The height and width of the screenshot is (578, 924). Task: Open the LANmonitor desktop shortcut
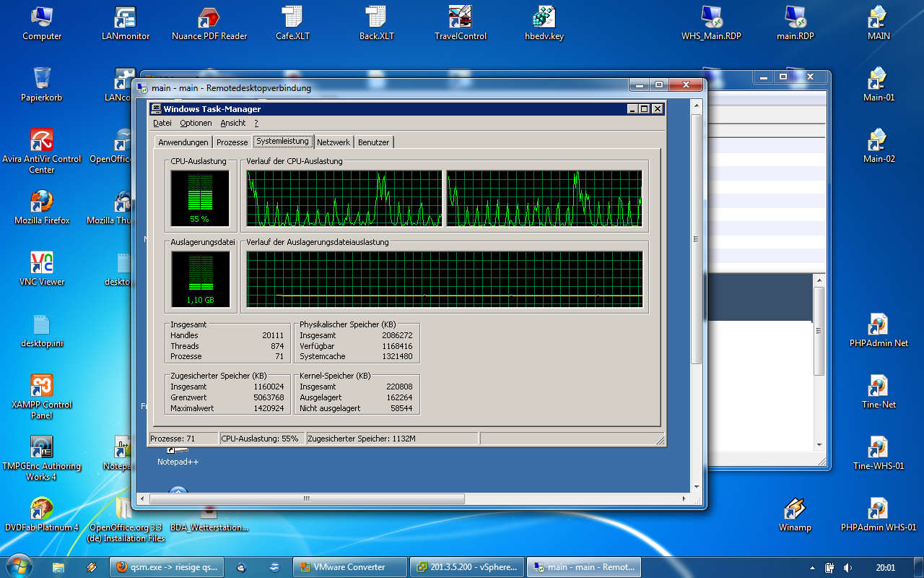(x=126, y=22)
